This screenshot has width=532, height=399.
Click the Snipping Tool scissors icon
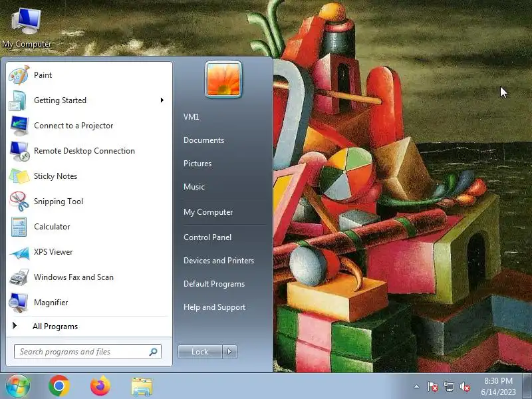(19, 201)
